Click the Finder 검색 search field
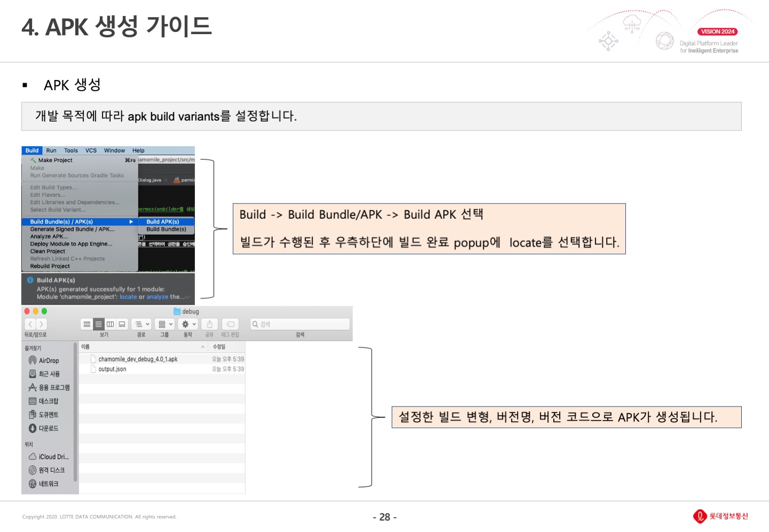769x532 pixels. pyautogui.click(x=300, y=324)
